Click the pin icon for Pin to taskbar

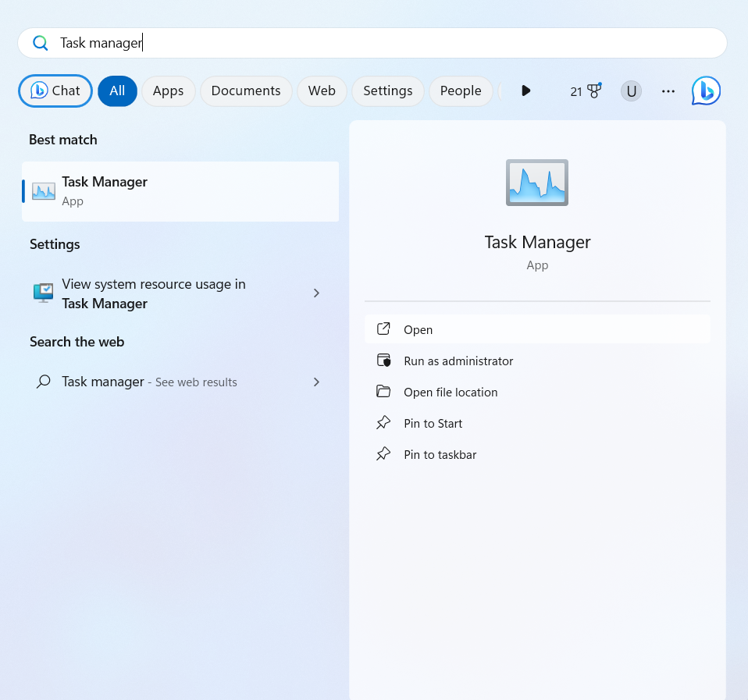pos(383,453)
